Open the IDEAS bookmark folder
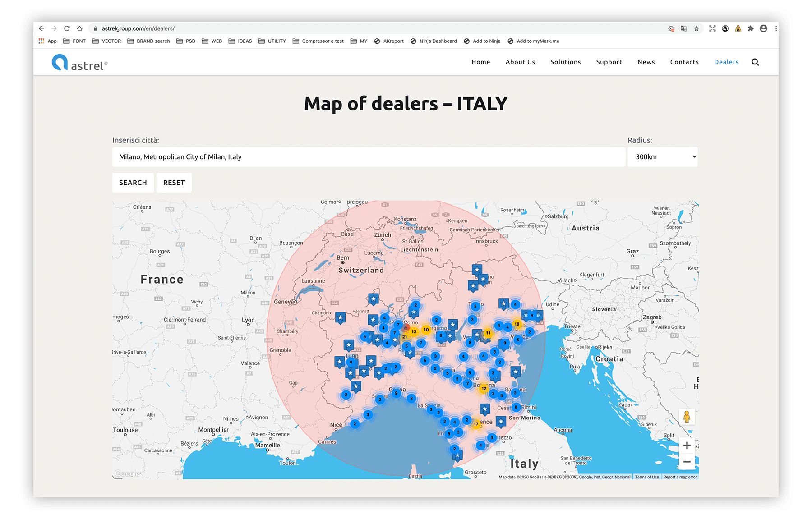This screenshot has width=812, height=519. [240, 41]
